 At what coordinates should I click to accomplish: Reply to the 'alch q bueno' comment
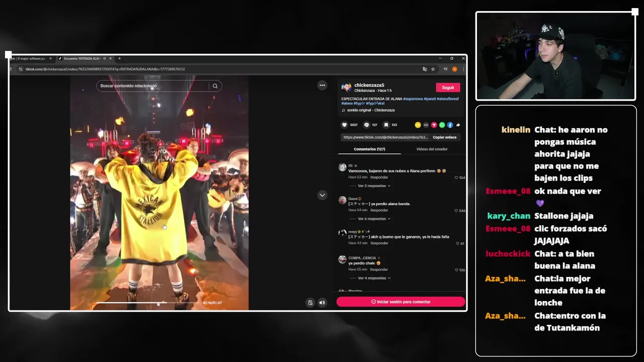coord(379,243)
